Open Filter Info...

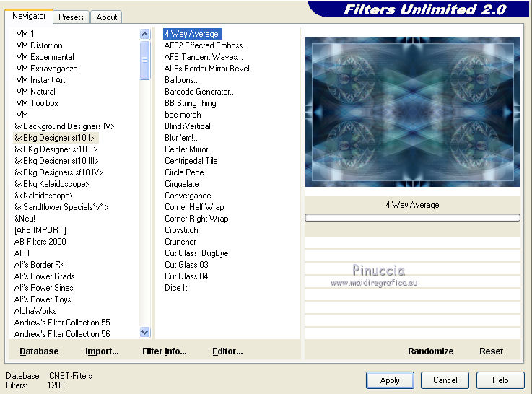pyautogui.click(x=164, y=351)
